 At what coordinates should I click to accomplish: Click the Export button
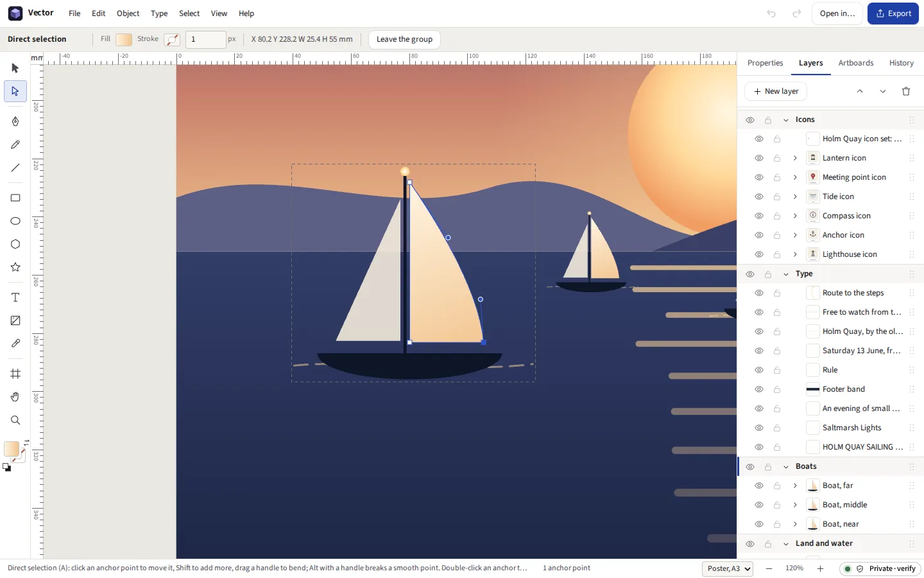[x=893, y=13]
